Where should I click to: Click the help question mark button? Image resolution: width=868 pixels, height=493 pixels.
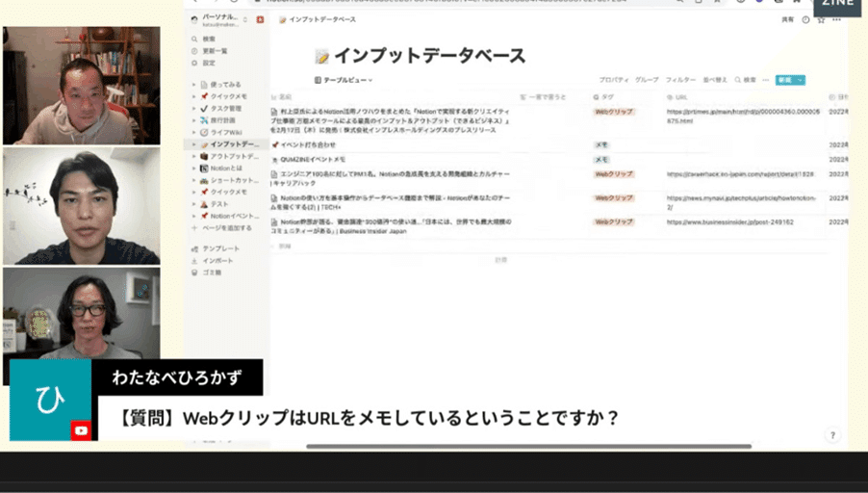coord(832,435)
